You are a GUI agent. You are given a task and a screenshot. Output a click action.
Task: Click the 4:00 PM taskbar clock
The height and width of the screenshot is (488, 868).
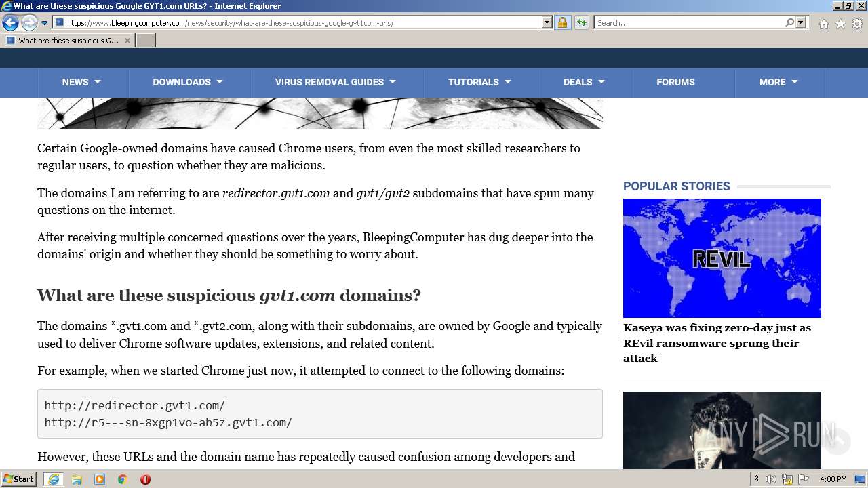(833, 479)
